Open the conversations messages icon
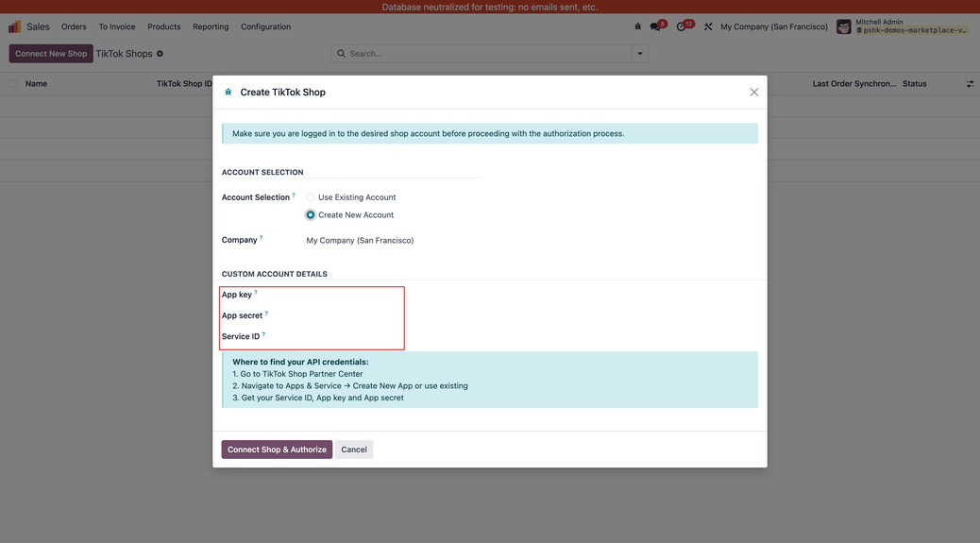The width and height of the screenshot is (980, 543). 657,26
